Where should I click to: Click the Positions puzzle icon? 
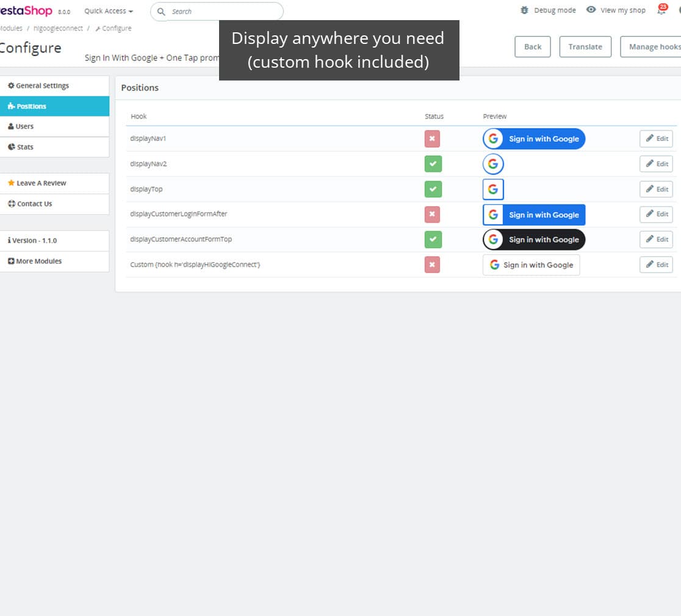click(x=12, y=106)
